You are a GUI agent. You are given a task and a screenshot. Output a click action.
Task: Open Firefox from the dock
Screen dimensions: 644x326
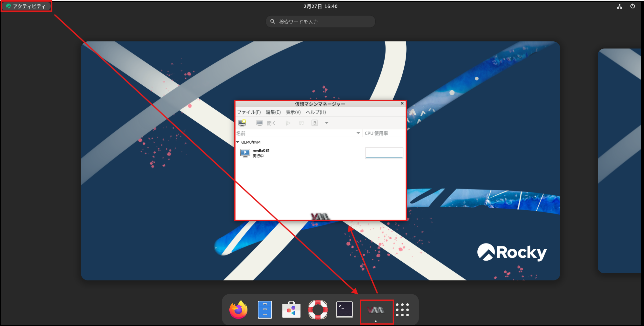coord(238,310)
